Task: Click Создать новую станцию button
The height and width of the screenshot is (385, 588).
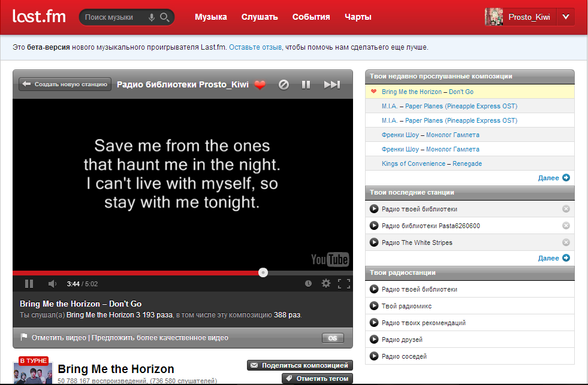Action: 65,84
